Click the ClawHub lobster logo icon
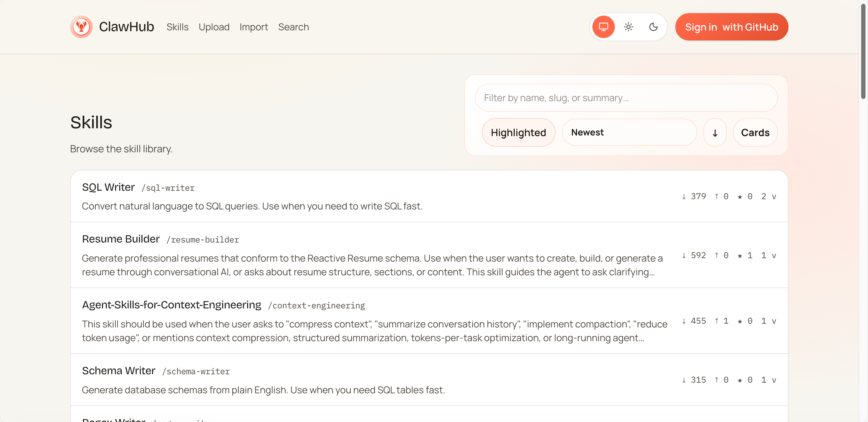Image resolution: width=868 pixels, height=422 pixels. [81, 27]
